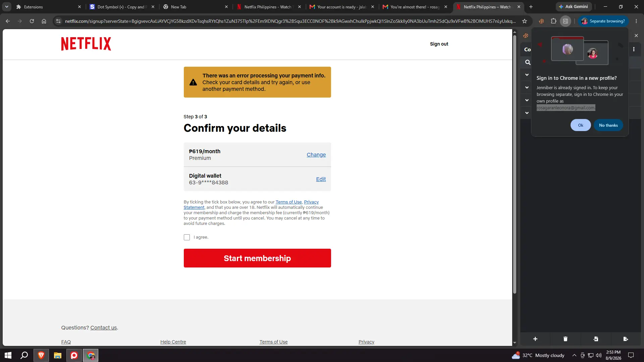Open Windows taskbar search
The width and height of the screenshot is (644, 362).
(x=24, y=355)
